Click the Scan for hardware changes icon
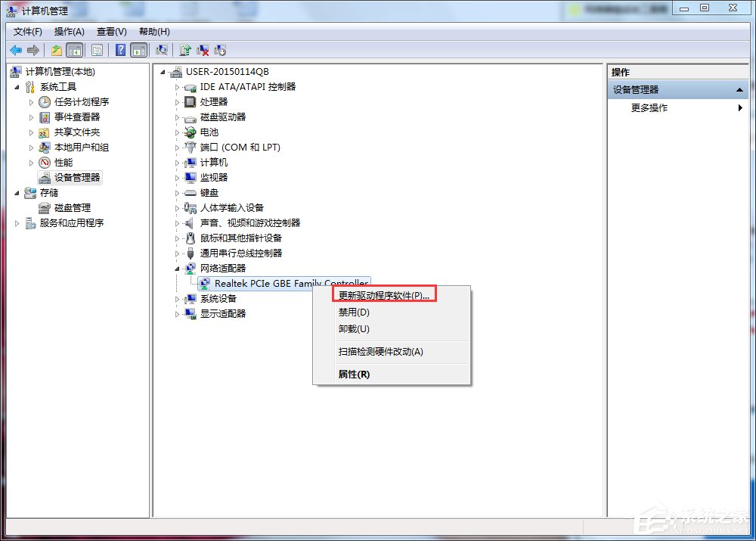The height and width of the screenshot is (541, 756). 161,50
